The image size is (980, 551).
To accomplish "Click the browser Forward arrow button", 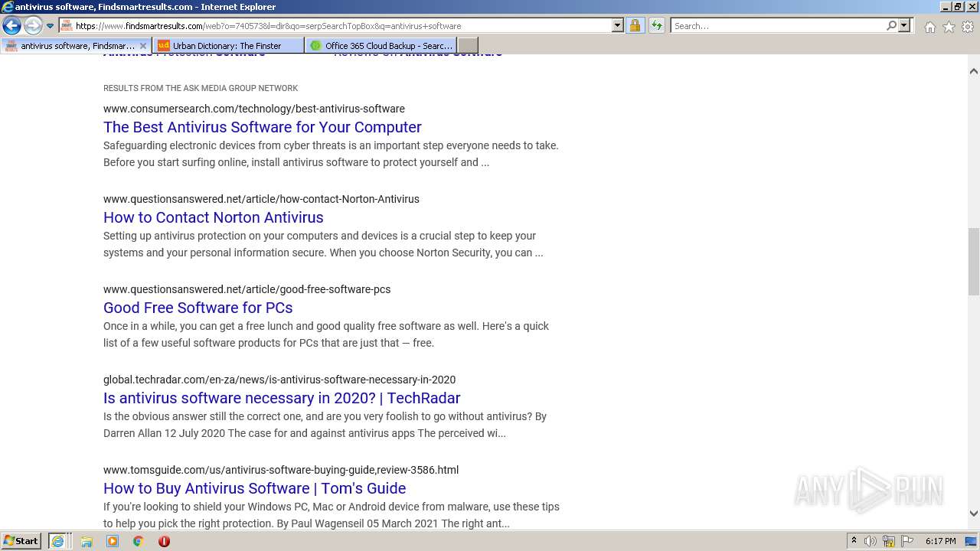I will click(32, 26).
